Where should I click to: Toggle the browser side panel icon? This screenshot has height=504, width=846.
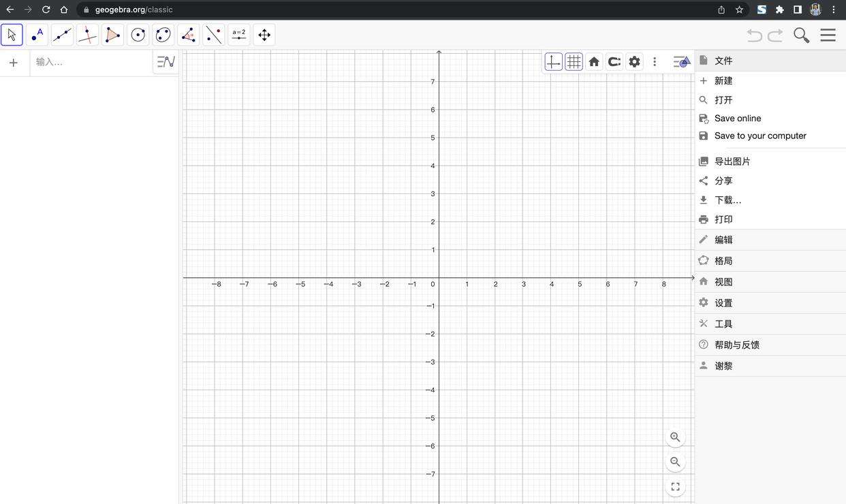coord(798,10)
